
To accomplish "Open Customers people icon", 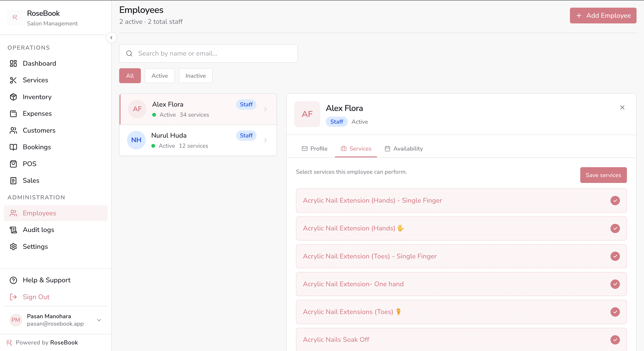I will (x=13, y=130).
